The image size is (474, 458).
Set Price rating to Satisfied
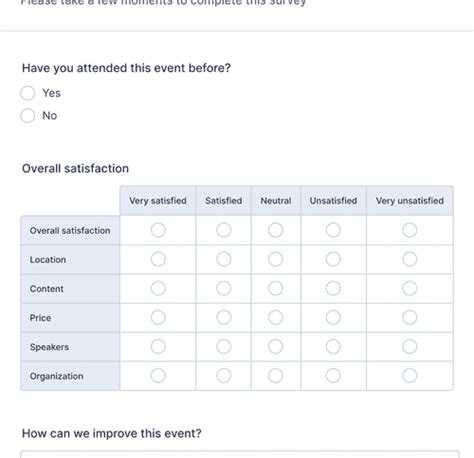click(224, 317)
